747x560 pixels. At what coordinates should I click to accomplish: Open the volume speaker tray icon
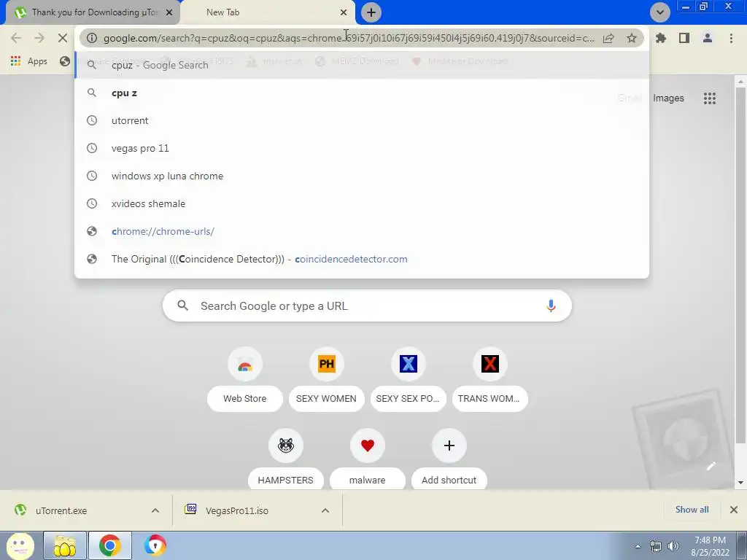pyautogui.click(x=673, y=546)
